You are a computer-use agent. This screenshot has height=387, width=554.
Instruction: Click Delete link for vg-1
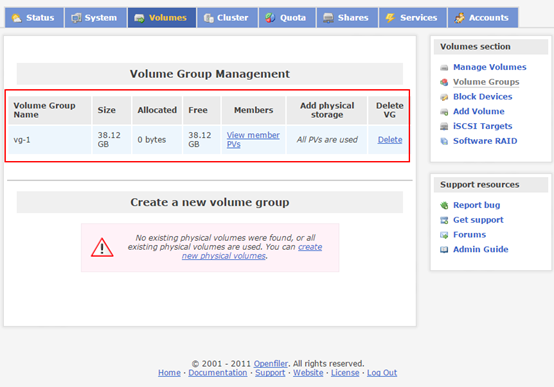pyautogui.click(x=390, y=140)
